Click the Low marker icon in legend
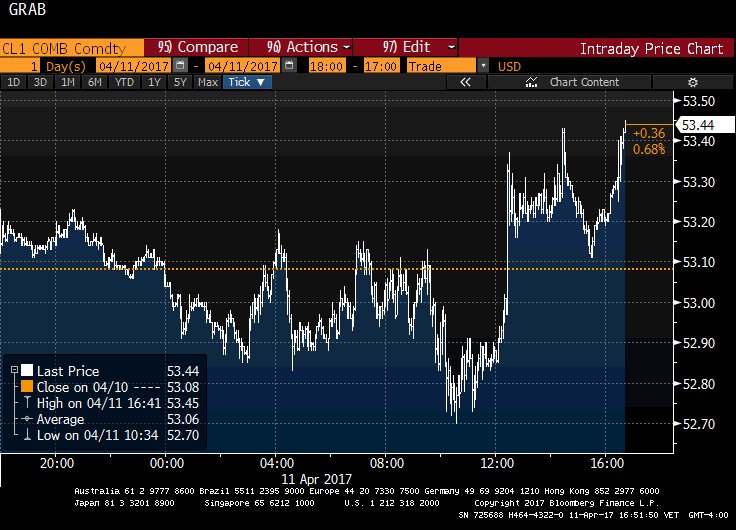The height and width of the screenshot is (530, 736). point(26,436)
